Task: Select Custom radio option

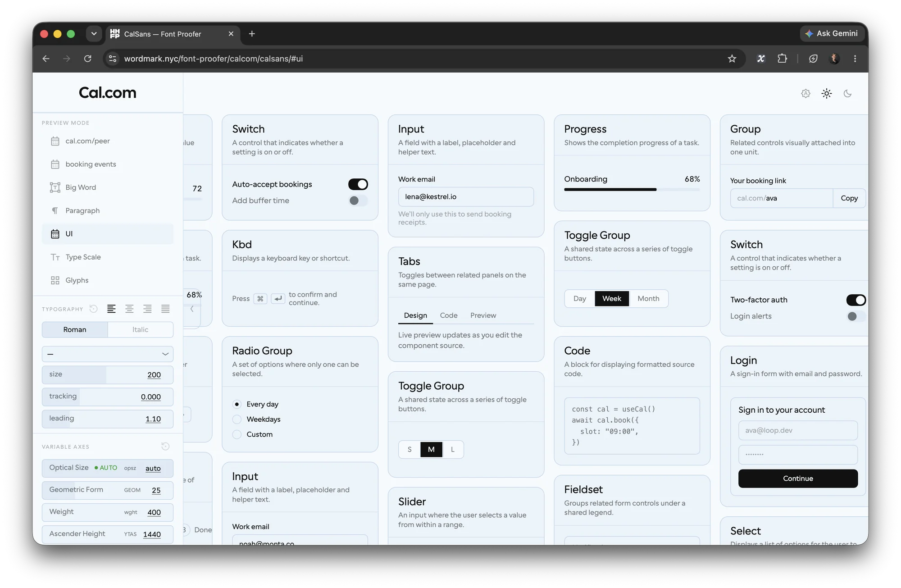Action: [x=237, y=434]
